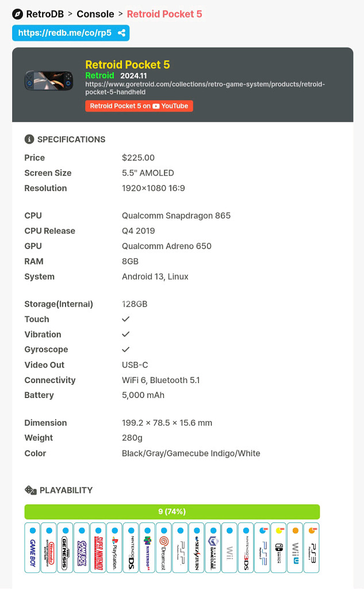
Task: Click the share icon beside short URL
Action: [121, 33]
